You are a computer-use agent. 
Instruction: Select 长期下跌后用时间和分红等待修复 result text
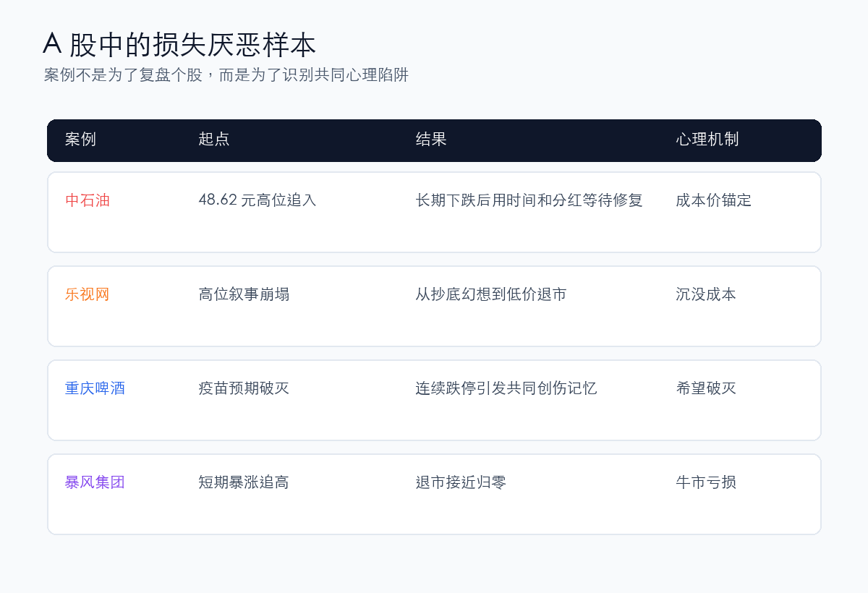pos(529,200)
